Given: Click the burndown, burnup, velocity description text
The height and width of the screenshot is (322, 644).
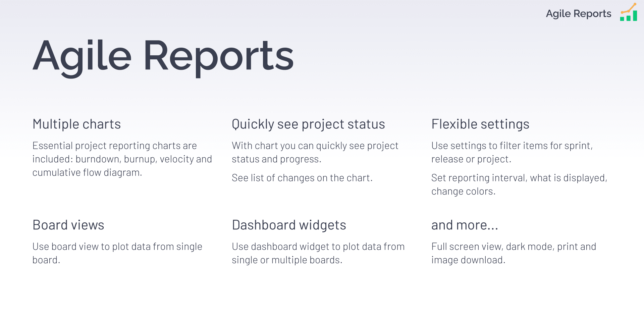Looking at the screenshot, I should [122, 159].
